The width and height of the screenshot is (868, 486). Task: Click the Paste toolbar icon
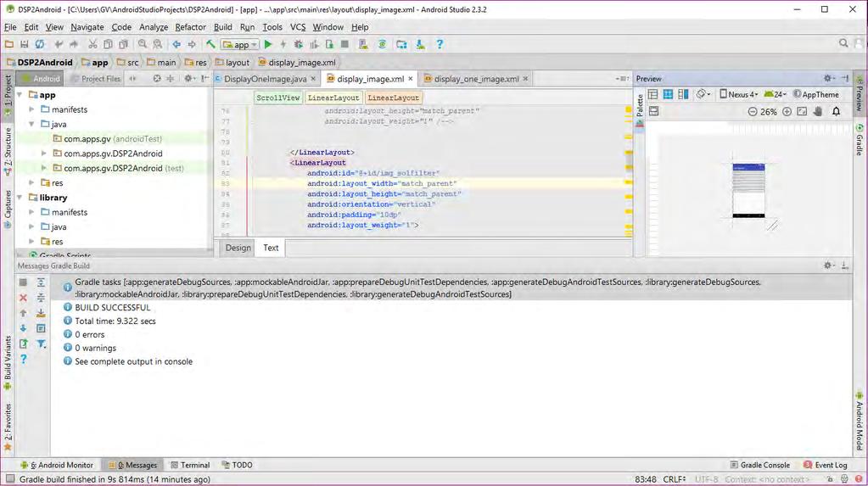click(123, 44)
